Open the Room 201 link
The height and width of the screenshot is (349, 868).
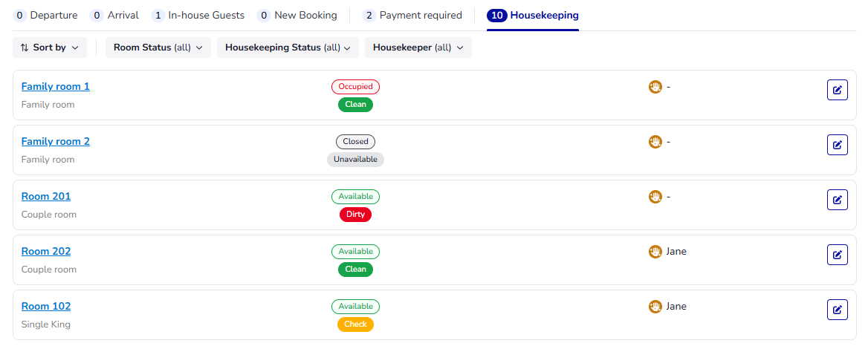click(46, 197)
